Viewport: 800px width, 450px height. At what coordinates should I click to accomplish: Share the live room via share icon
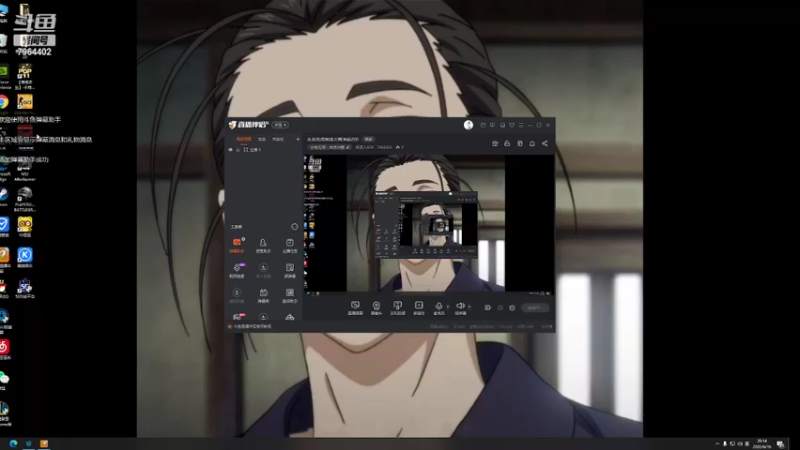545,143
